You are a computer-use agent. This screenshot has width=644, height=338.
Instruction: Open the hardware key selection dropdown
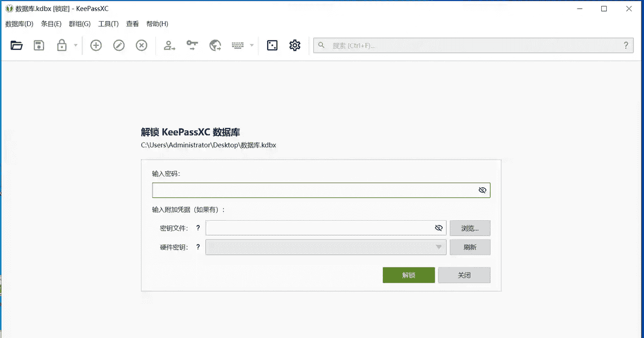point(438,247)
